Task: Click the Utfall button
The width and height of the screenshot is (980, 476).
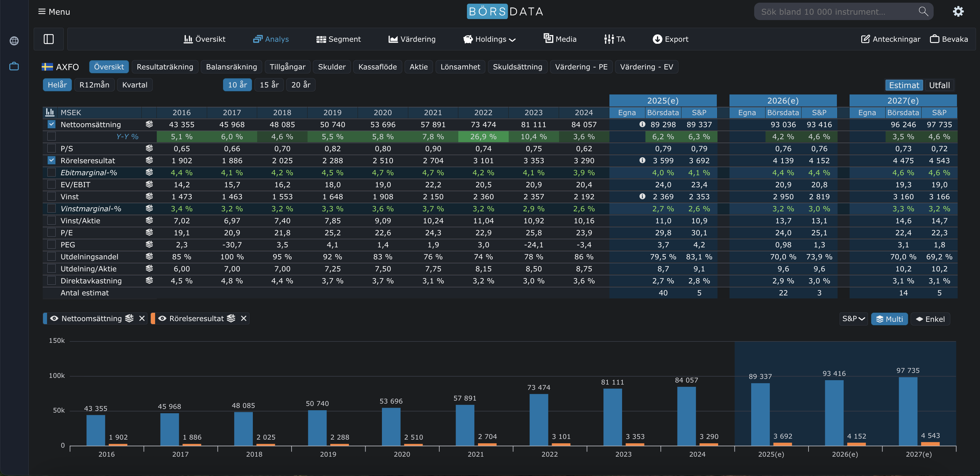Action: (939, 85)
